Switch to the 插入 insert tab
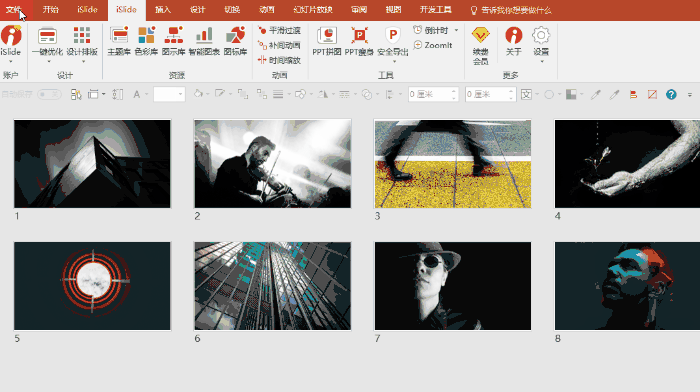This screenshot has height=392, width=700. click(x=163, y=10)
